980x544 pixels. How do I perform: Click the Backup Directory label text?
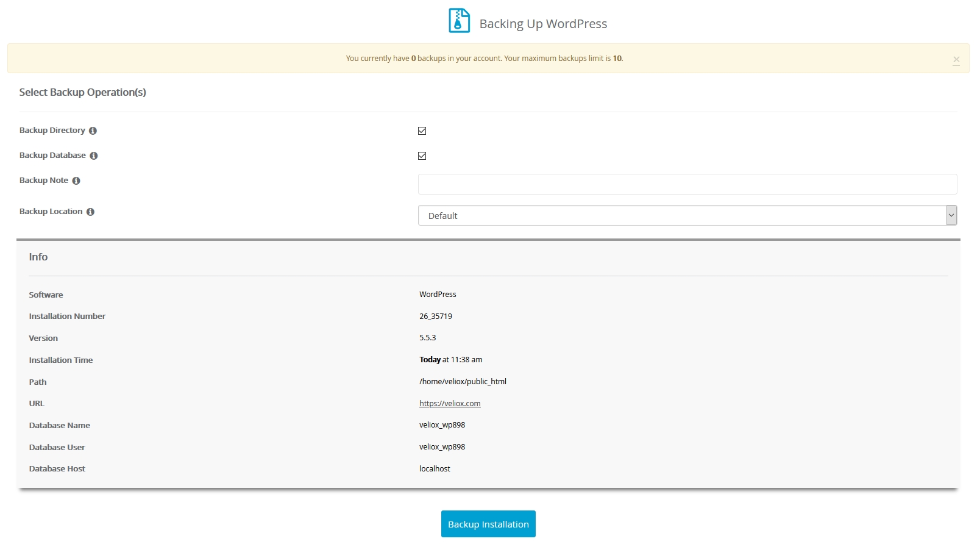coord(52,131)
